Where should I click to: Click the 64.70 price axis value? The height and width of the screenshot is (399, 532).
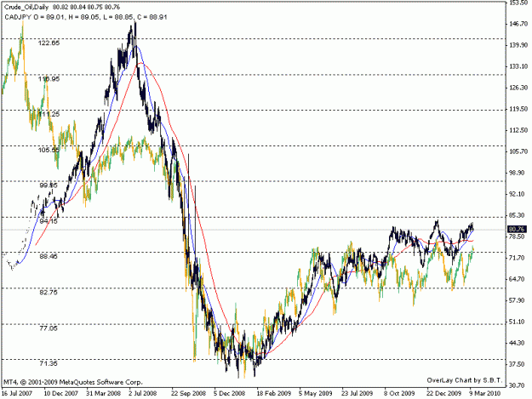[518, 279]
